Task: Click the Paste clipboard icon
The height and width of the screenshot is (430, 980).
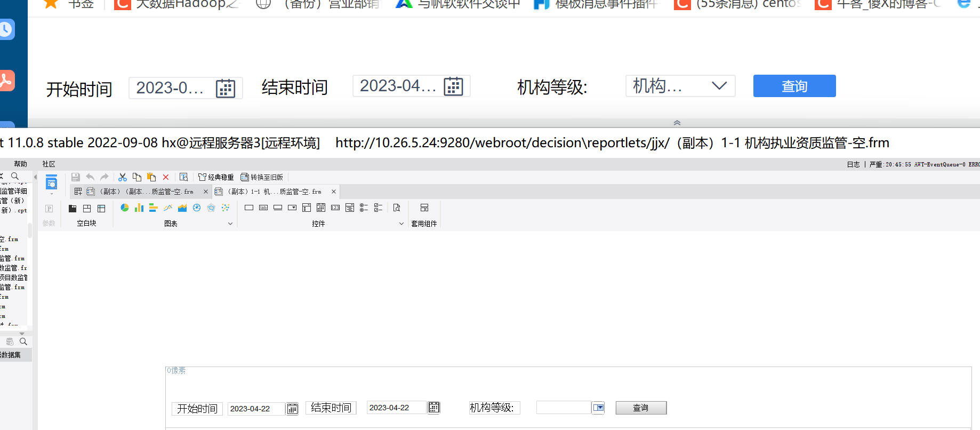Action: [x=151, y=177]
